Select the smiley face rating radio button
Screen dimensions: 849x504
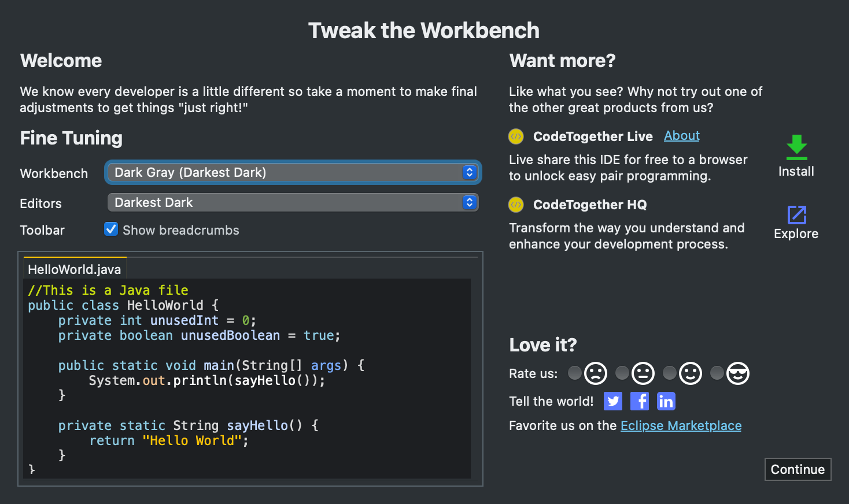(669, 373)
